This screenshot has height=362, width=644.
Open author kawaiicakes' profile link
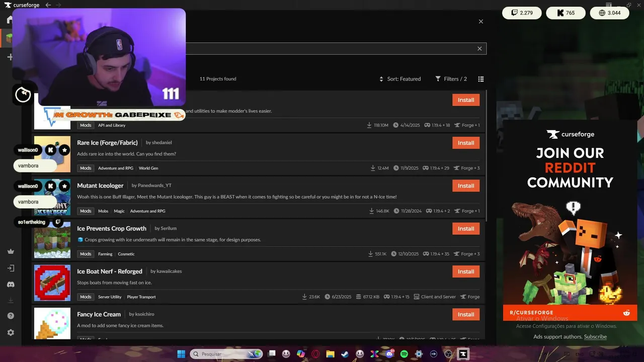(x=169, y=271)
